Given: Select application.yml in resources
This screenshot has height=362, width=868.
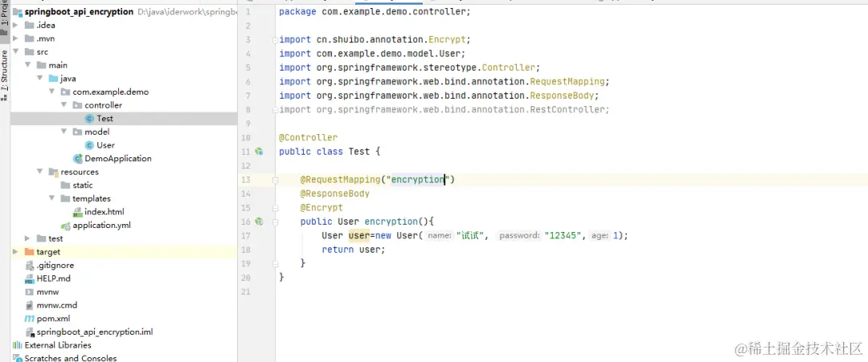Looking at the screenshot, I should pyautogui.click(x=101, y=226).
